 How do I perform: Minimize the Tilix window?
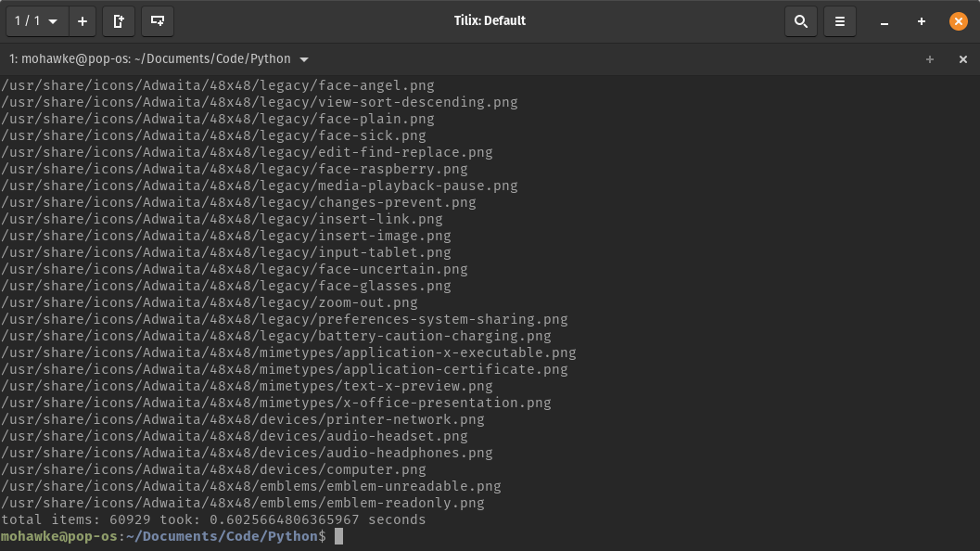point(885,21)
